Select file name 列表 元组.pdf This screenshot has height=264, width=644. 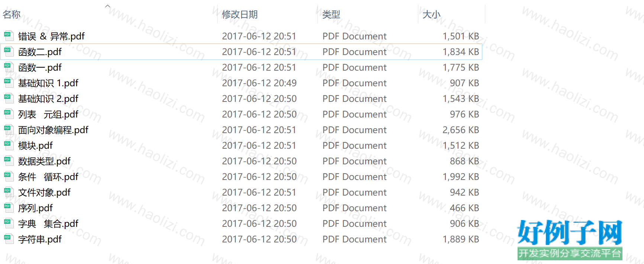[x=48, y=115]
